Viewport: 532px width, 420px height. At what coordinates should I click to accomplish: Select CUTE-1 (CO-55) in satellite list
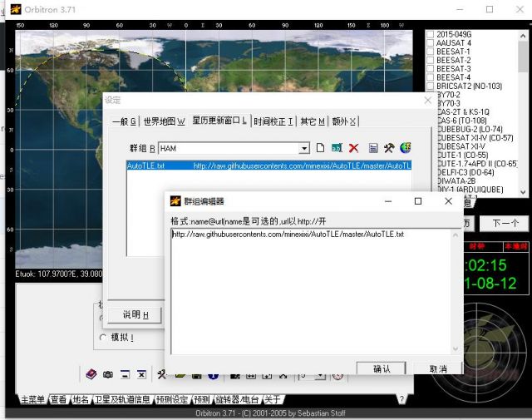[463, 155]
